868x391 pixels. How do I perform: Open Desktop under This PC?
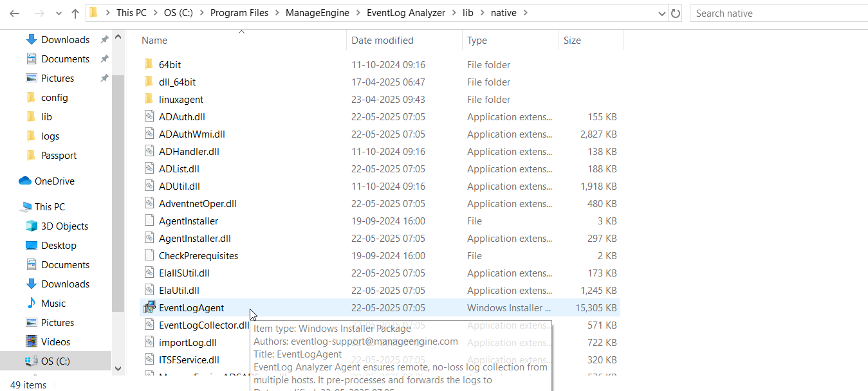(x=59, y=246)
